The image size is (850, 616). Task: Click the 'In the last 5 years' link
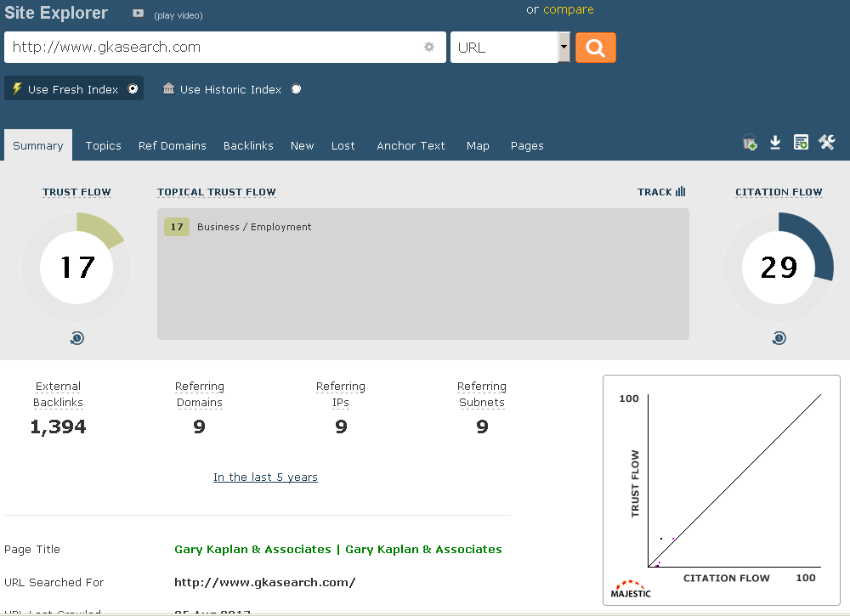pyautogui.click(x=265, y=478)
